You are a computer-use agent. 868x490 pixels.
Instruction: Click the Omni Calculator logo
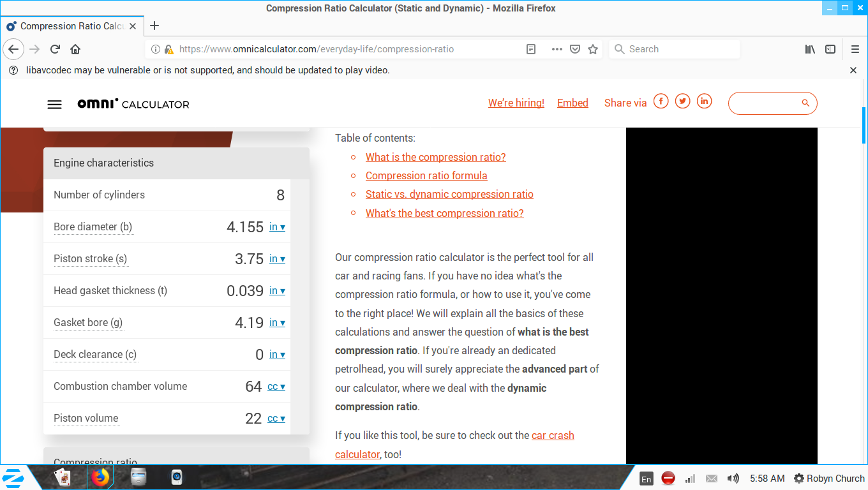tap(133, 104)
